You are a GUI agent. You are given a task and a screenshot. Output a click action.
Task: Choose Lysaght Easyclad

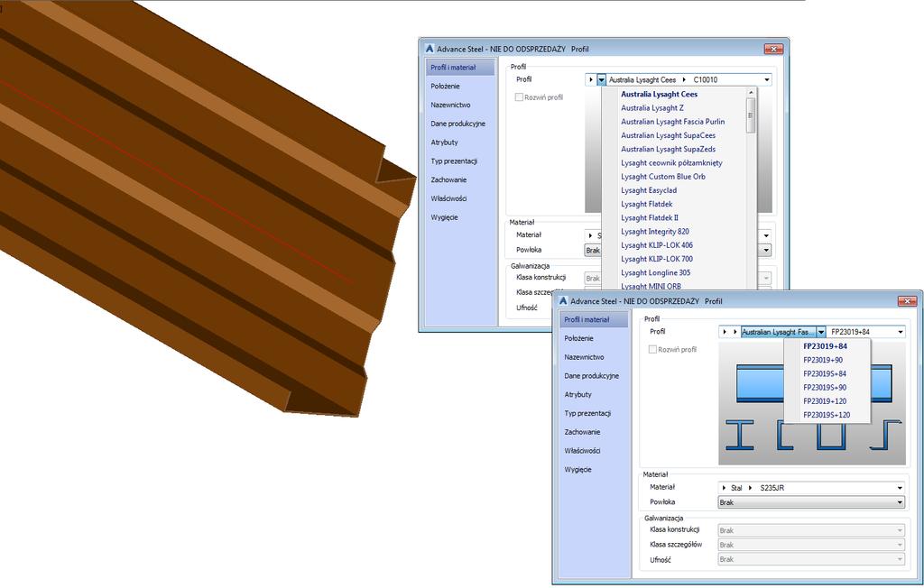coord(649,190)
